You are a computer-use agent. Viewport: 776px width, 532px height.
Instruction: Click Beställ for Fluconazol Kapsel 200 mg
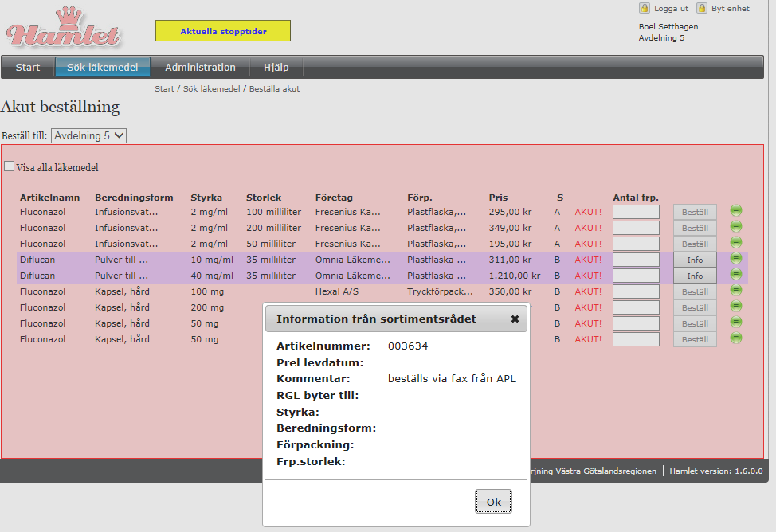695,307
